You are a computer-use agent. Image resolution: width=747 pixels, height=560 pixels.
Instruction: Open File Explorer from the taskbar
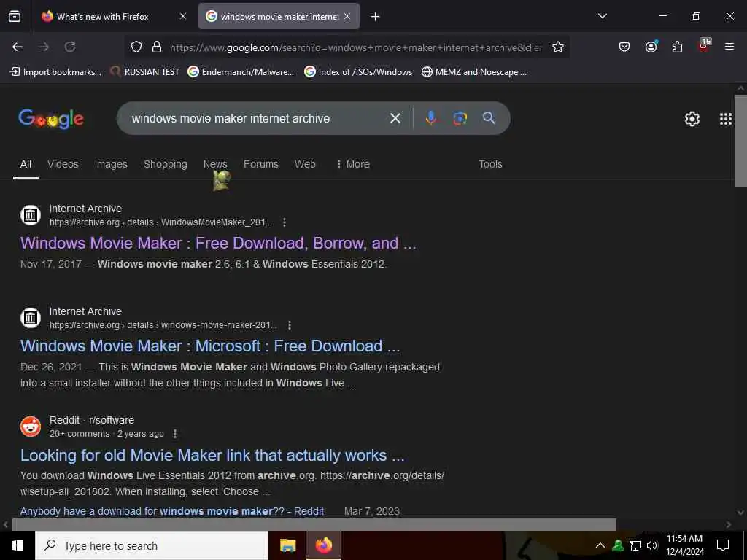pyautogui.click(x=287, y=545)
